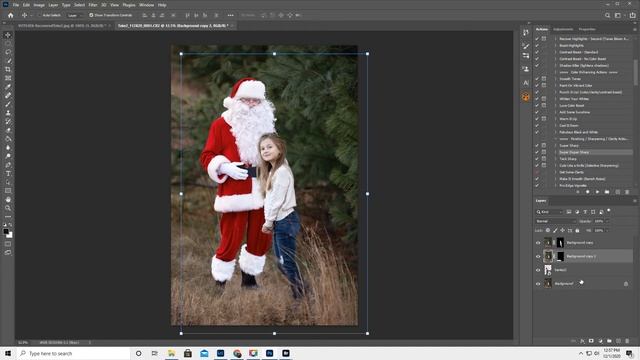Select the Pen tool
This screenshot has height=360, width=640.
8,165
